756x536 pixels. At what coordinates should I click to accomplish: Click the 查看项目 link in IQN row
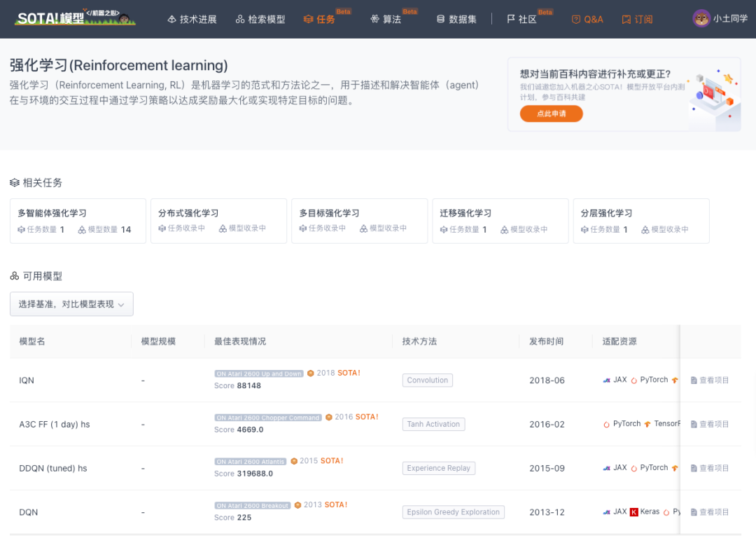click(710, 380)
